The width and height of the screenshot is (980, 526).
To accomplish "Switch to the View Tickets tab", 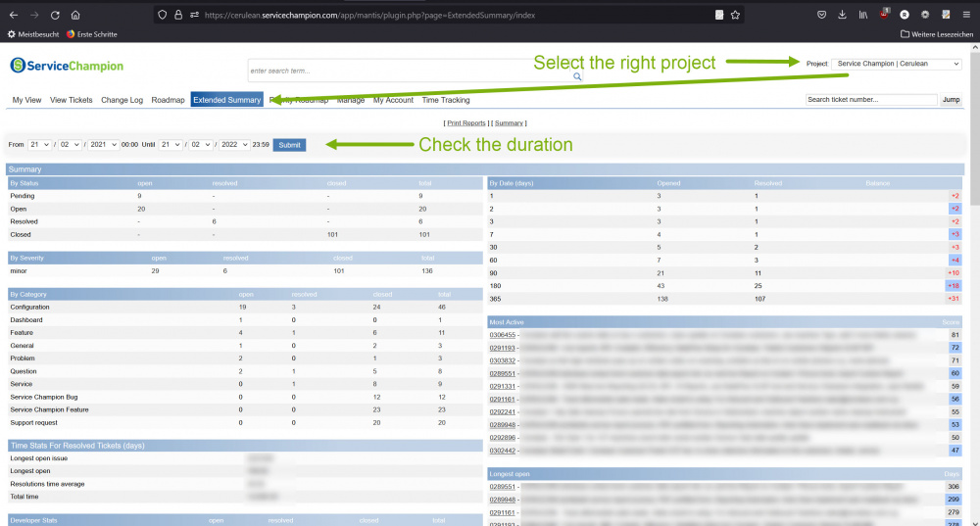I will pos(72,100).
